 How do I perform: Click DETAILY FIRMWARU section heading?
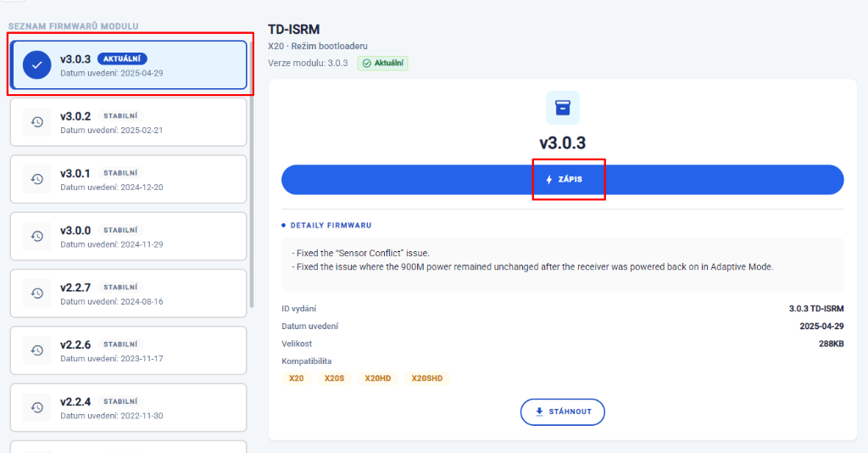click(331, 226)
